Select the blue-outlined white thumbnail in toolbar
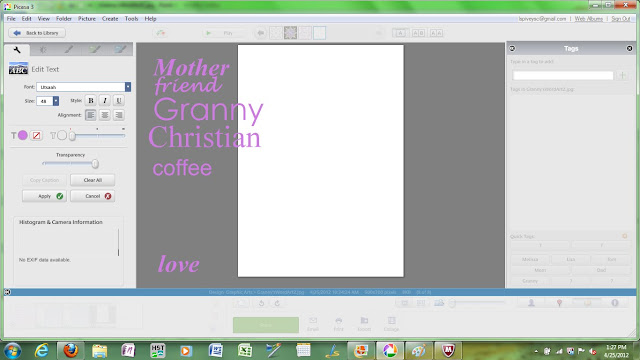Screen dimensions: 640x360 tap(320, 33)
